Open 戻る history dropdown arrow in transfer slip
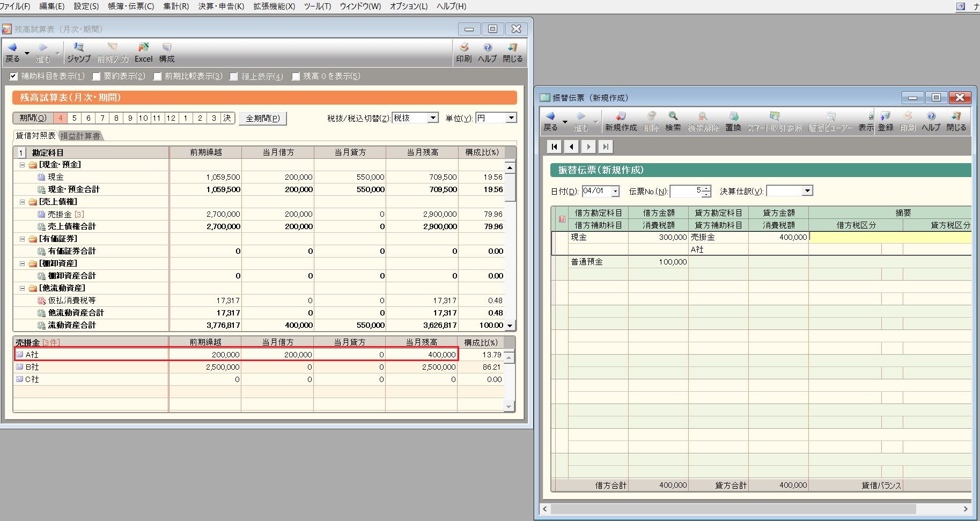Screen dimensions: 980x521 [x=565, y=122]
